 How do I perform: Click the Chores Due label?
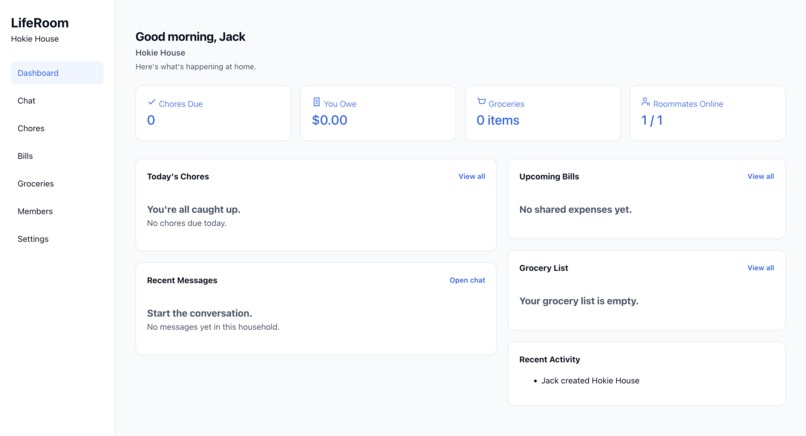click(180, 104)
